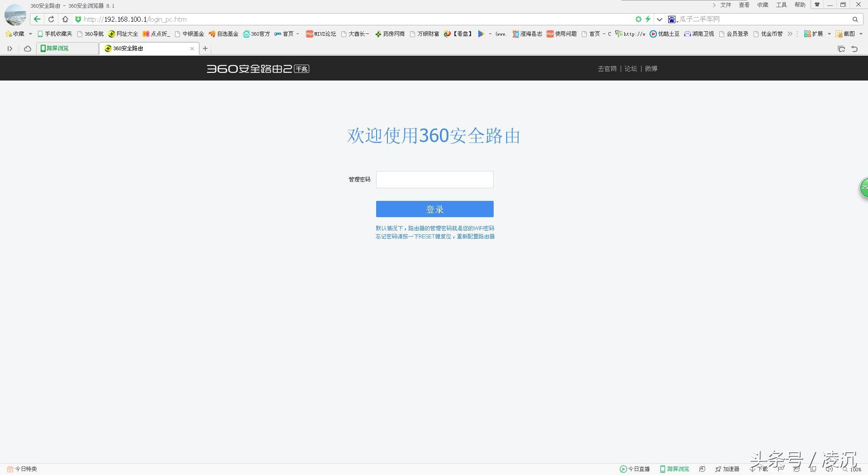Screen dimensions: 868x475
Task: Open the 文件 menu
Action: 726,5
